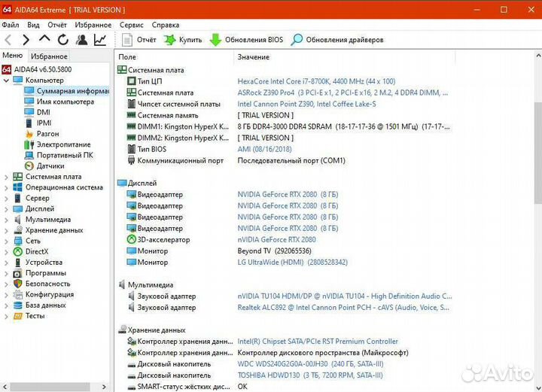Click the Купить toolbar button
This screenshot has height=392, width=542.
coord(183,40)
